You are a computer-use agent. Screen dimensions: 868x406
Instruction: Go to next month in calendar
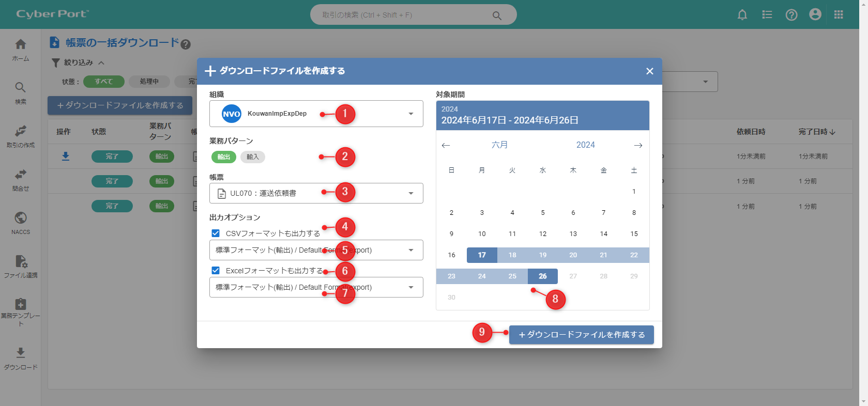click(x=638, y=145)
